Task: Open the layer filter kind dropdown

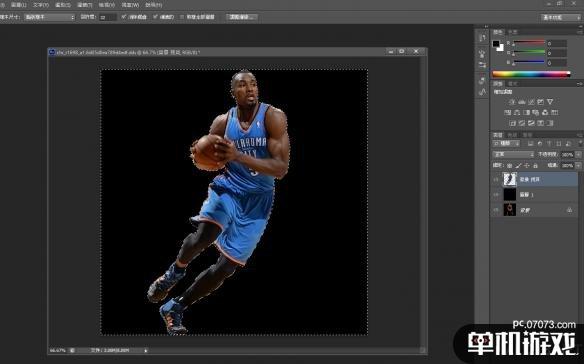Action: pyautogui.click(x=506, y=143)
